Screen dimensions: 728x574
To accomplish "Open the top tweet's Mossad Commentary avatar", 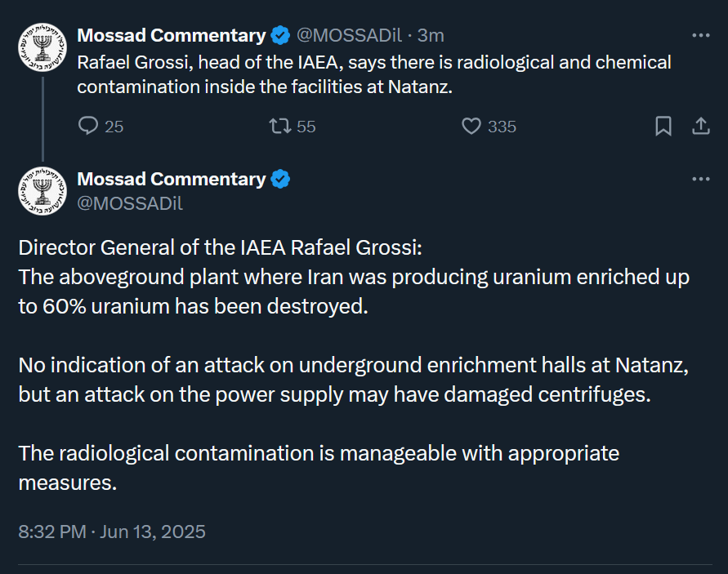I will point(42,47).
